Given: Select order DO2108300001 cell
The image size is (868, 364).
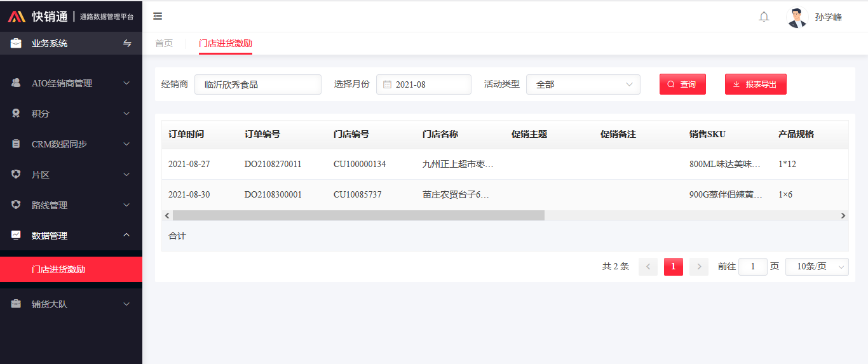Looking at the screenshot, I should [273, 194].
